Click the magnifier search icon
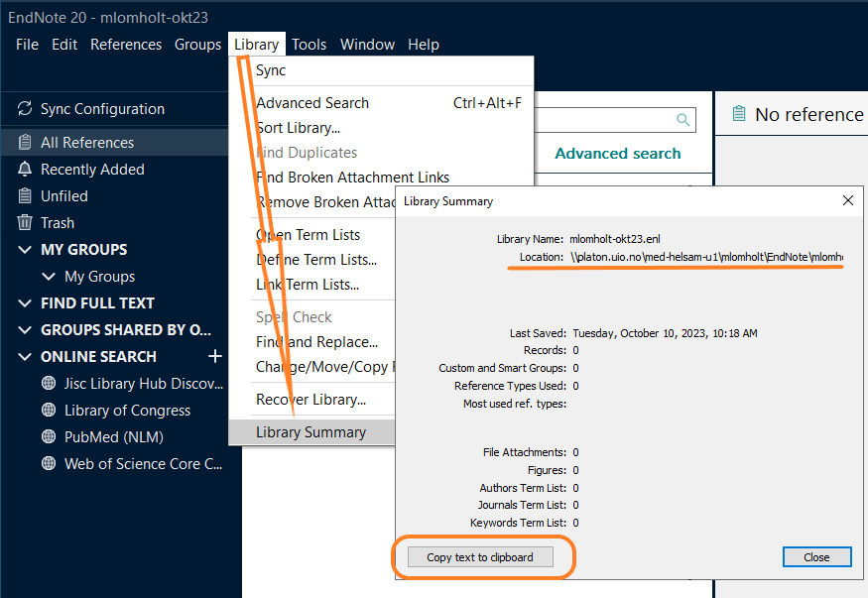The width and height of the screenshot is (868, 598). point(683,119)
